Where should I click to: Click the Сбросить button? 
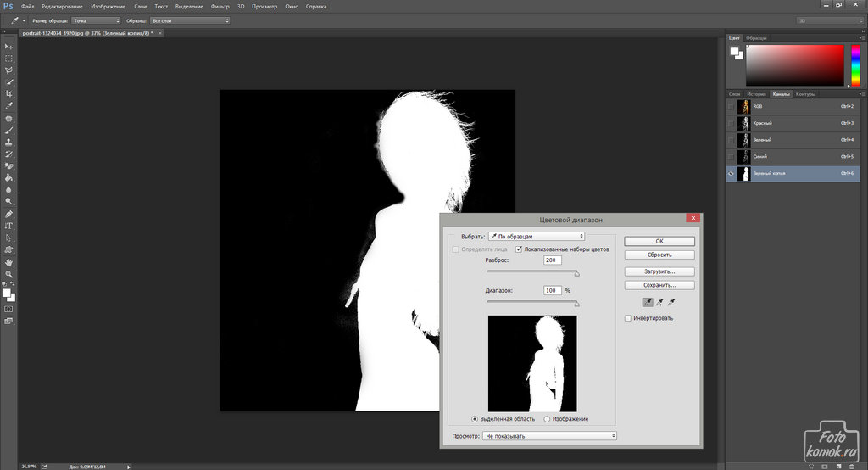click(659, 255)
